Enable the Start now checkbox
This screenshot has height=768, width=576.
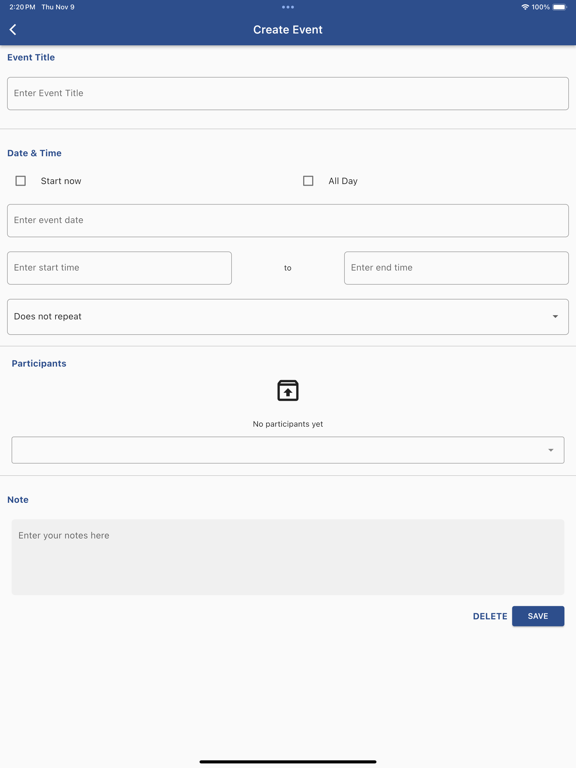(21, 181)
